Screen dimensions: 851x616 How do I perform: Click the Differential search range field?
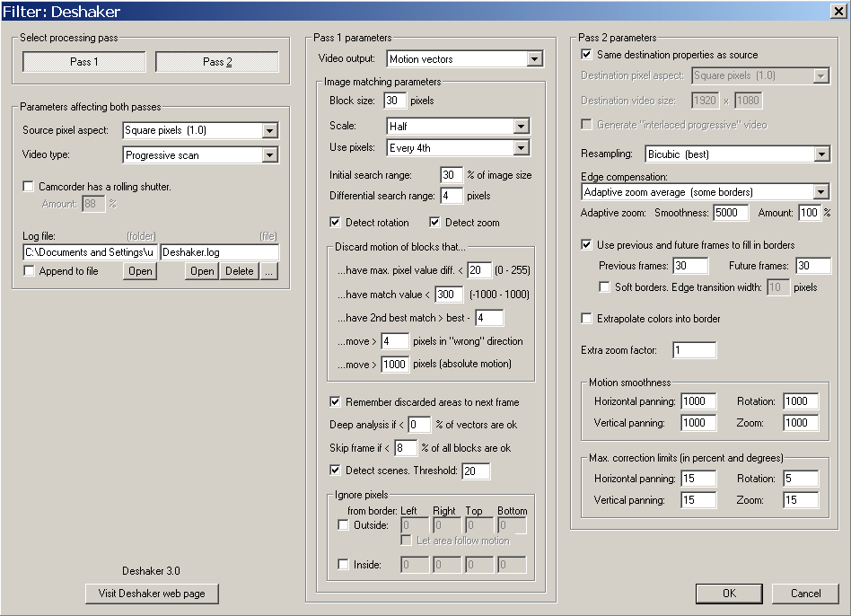(452, 196)
